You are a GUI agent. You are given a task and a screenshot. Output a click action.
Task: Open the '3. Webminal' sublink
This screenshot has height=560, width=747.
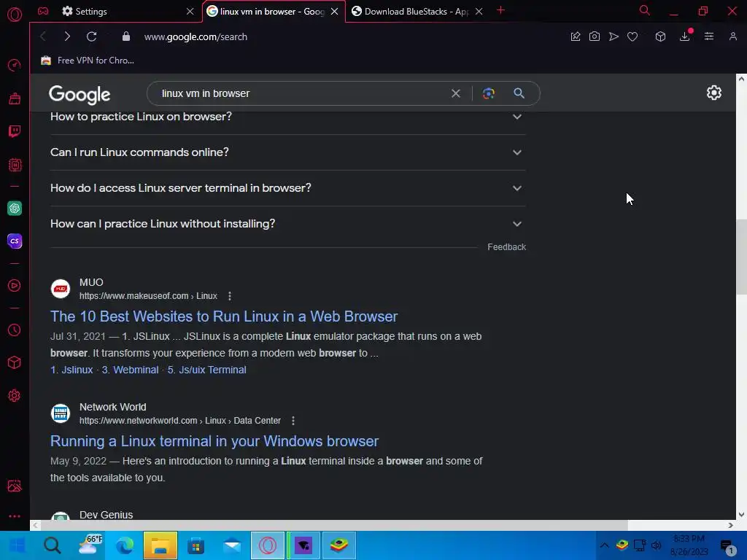pyautogui.click(x=130, y=370)
